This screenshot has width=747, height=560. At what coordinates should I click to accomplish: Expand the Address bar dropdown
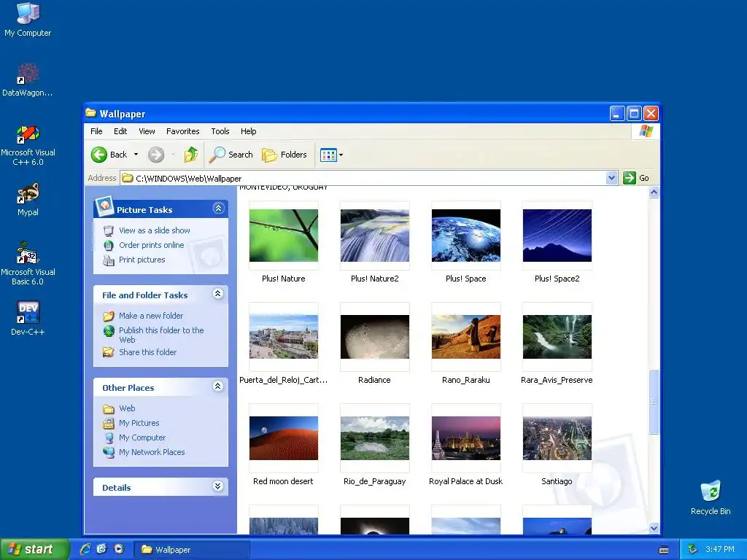point(612,178)
